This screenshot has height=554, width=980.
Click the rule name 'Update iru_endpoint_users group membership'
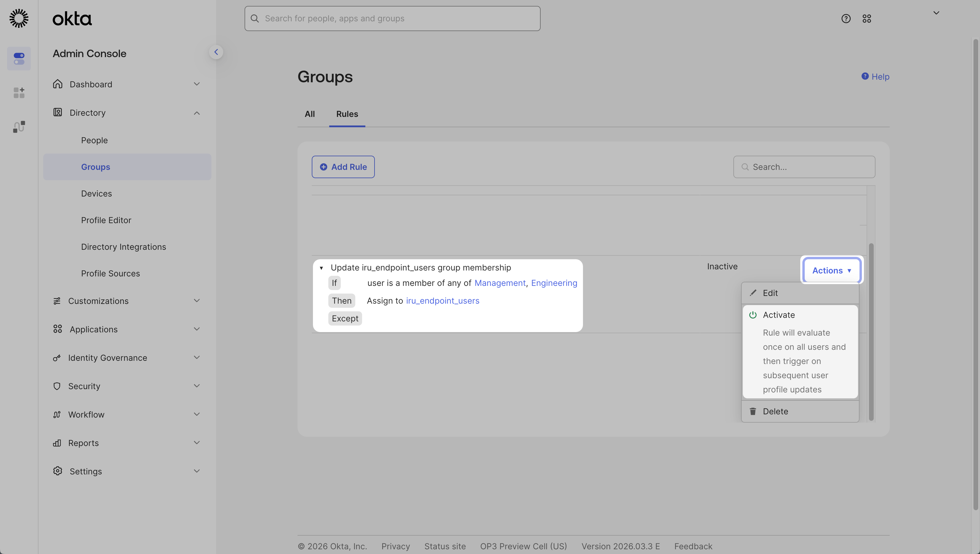click(420, 268)
